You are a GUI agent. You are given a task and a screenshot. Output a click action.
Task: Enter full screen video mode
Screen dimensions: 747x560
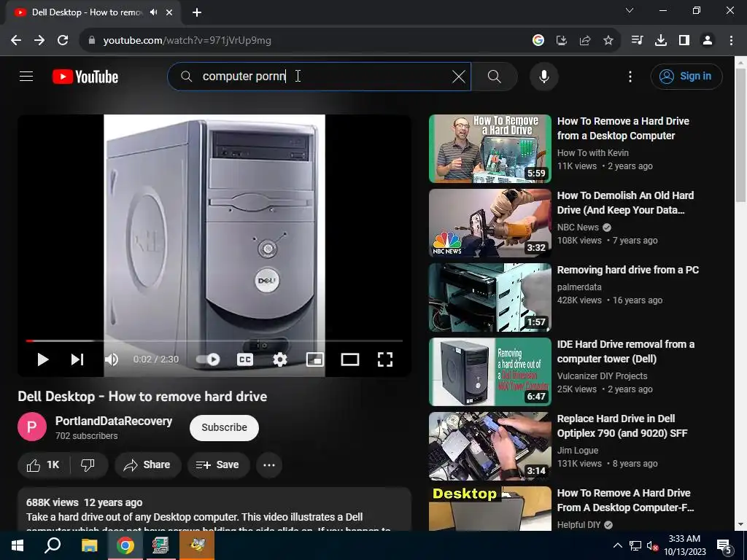click(385, 359)
